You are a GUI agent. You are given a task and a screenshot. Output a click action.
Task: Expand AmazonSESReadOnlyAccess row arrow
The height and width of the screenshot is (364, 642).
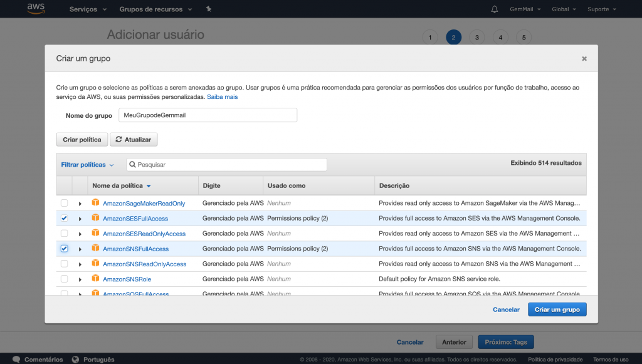pos(80,234)
